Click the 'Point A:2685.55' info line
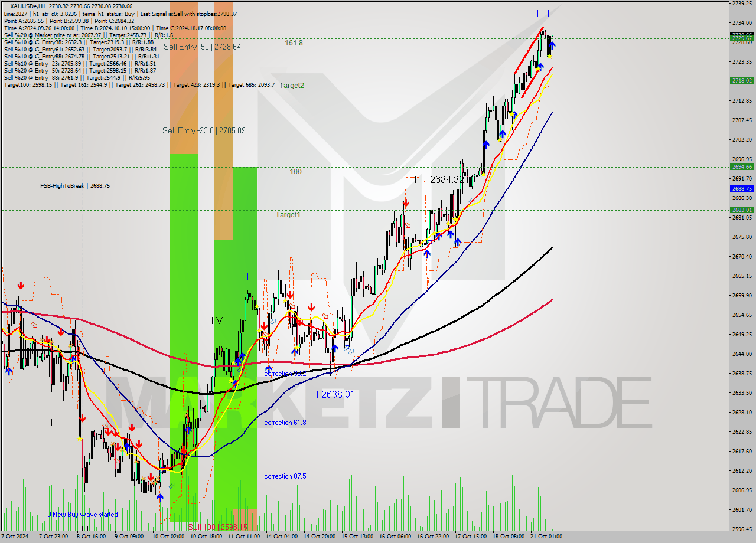The image size is (756, 543). (69, 21)
